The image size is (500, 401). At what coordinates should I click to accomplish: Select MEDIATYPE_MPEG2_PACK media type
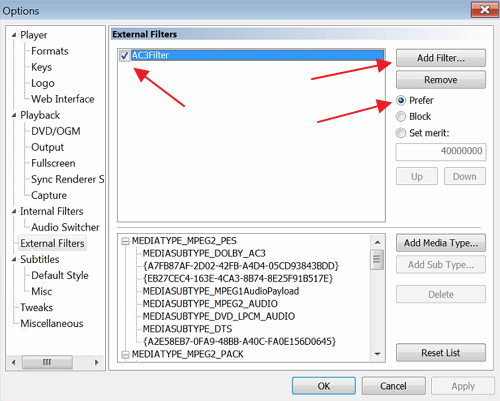(188, 354)
